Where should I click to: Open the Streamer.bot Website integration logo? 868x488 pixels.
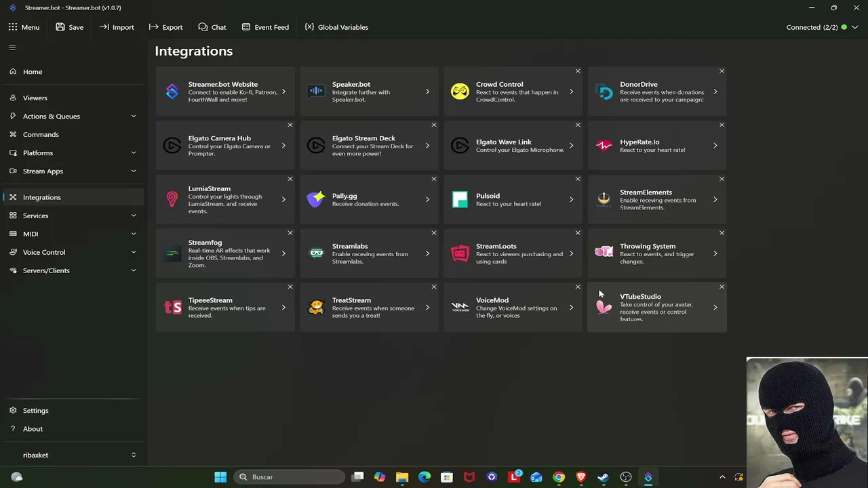pyautogui.click(x=172, y=91)
